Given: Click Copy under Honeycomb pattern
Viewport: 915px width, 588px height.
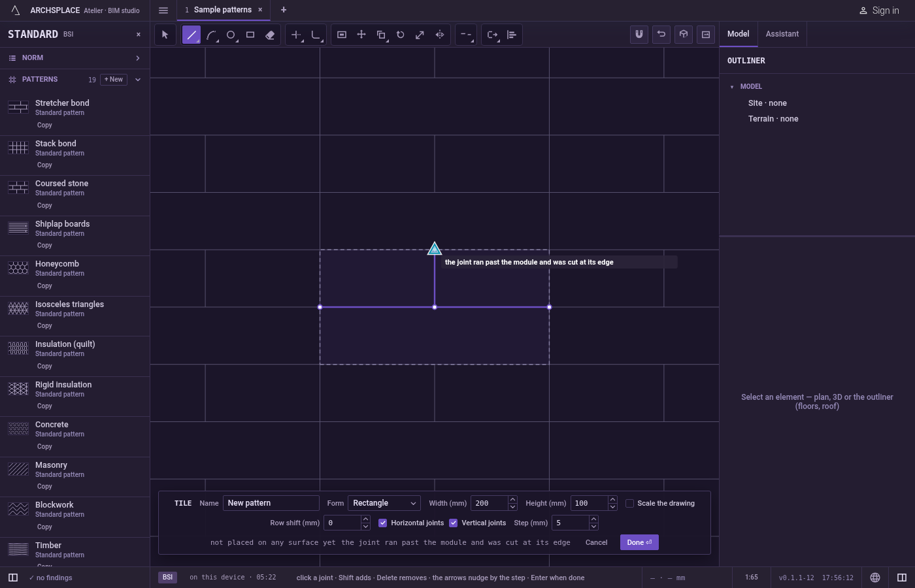Looking at the screenshot, I should [x=44, y=286].
